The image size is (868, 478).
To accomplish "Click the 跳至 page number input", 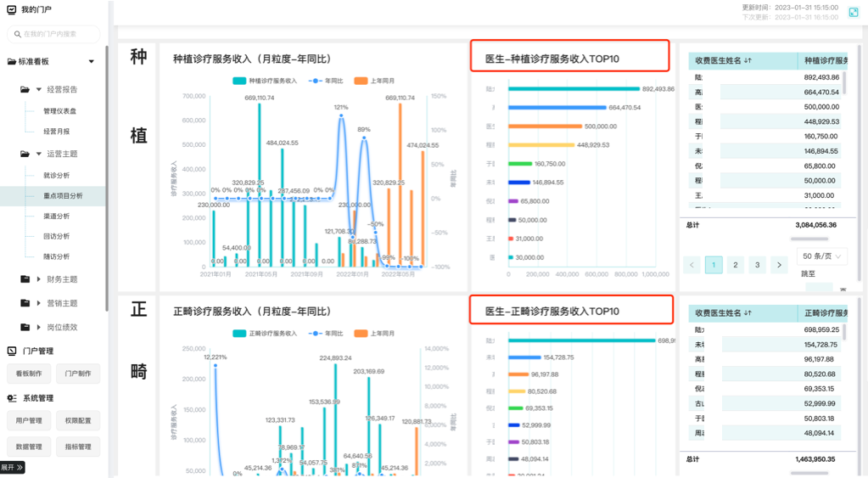I will pos(820,287).
